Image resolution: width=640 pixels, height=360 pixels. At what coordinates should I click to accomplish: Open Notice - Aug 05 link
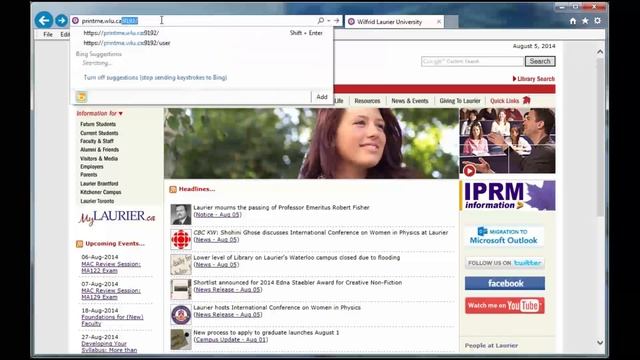pos(217,215)
